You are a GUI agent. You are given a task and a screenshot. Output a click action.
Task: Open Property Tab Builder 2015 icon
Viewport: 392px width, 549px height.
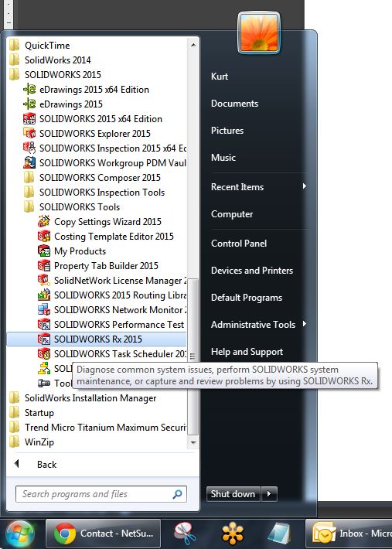tap(44, 266)
